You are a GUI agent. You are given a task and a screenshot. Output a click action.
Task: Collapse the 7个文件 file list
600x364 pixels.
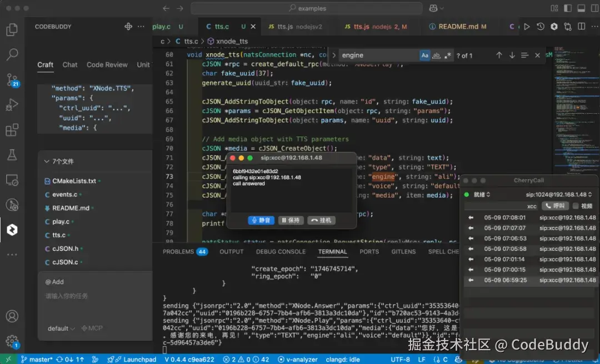pos(47,161)
